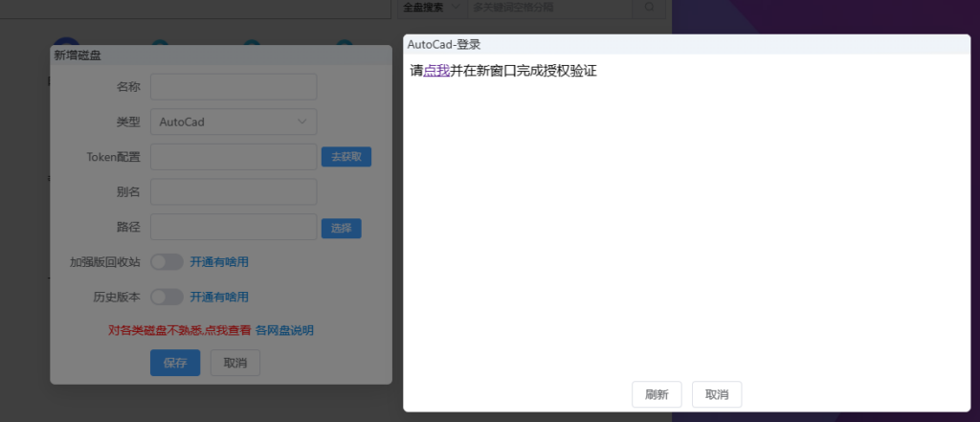Open the 全盘搜索 scope dropdown
The width and height of the screenshot is (980, 422).
click(433, 8)
